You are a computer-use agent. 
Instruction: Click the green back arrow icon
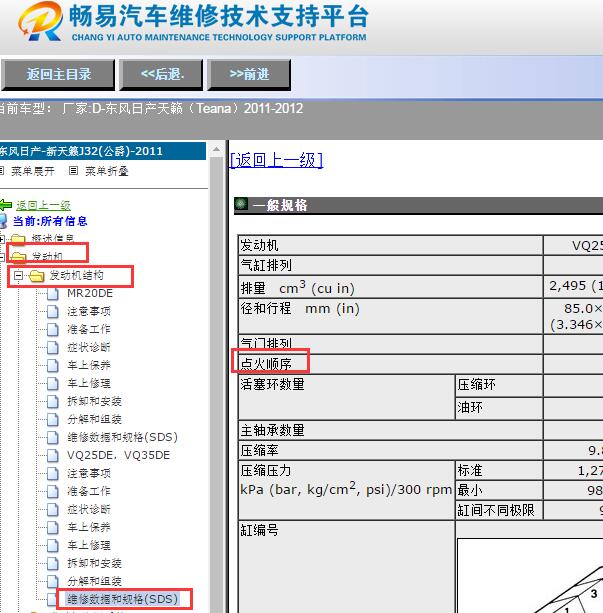(5, 205)
